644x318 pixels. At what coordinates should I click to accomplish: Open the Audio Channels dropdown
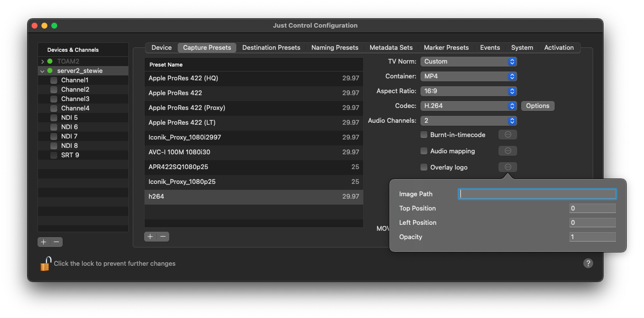click(468, 121)
